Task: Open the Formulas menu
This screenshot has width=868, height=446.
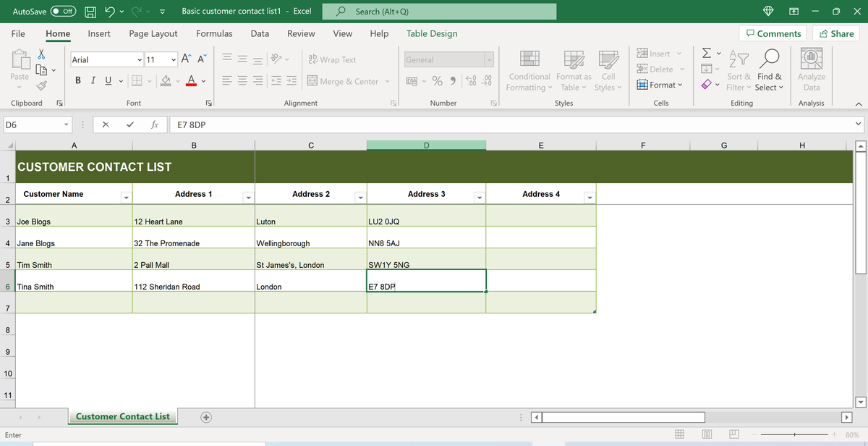Action: click(214, 33)
